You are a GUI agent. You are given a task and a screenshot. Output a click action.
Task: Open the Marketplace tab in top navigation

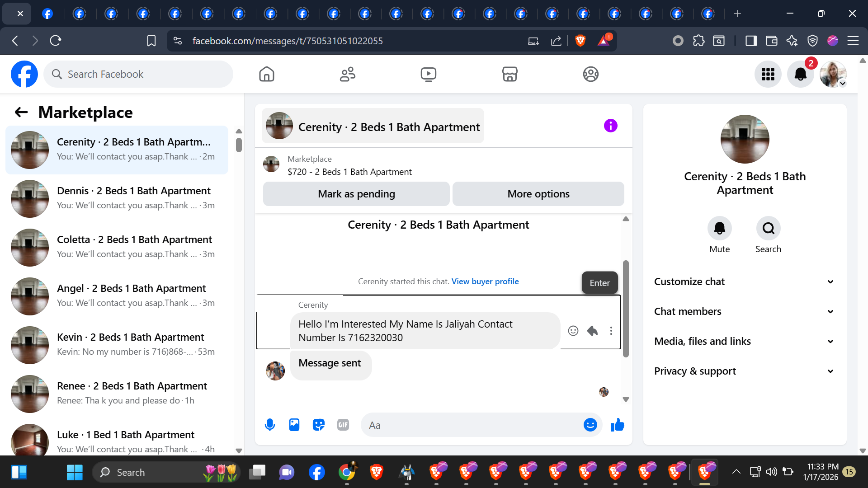tap(509, 74)
